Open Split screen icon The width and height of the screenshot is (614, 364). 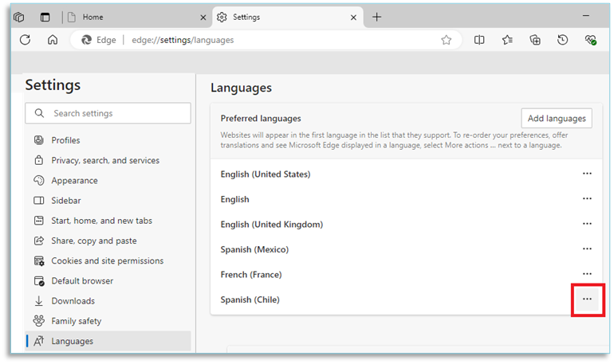[479, 40]
